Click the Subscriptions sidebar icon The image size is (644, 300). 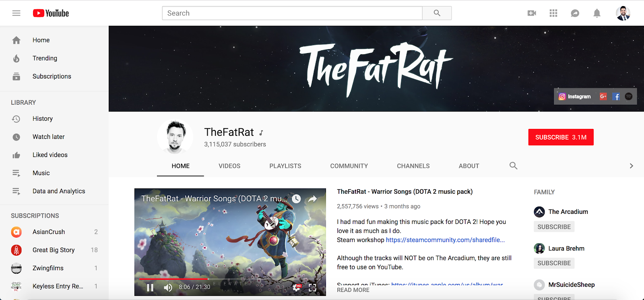pyautogui.click(x=16, y=77)
